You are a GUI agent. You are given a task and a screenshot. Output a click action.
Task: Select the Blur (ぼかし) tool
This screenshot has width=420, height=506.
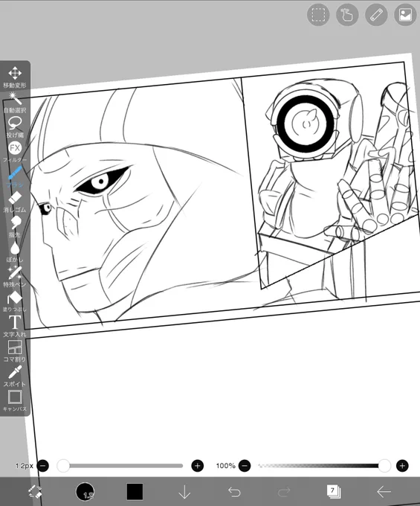tap(15, 252)
